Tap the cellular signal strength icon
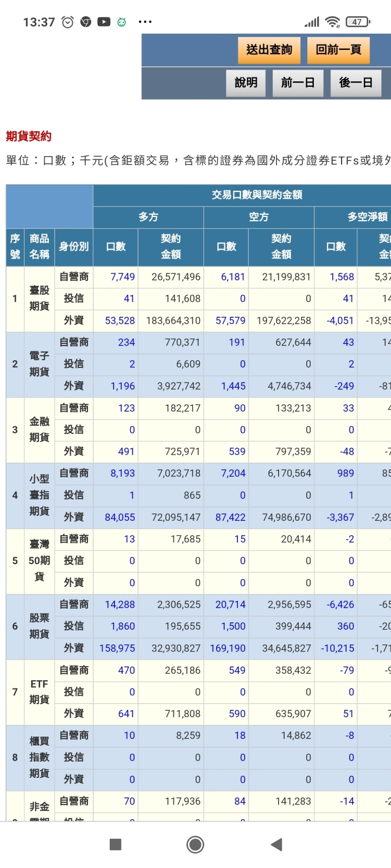This screenshot has width=391, height=868. tap(312, 22)
